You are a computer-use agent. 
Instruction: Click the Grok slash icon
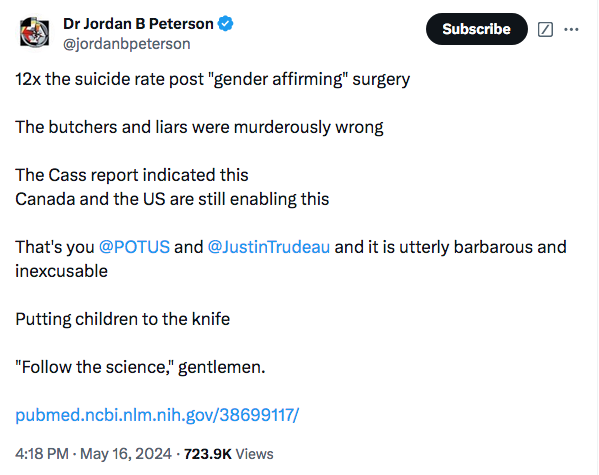(x=545, y=29)
